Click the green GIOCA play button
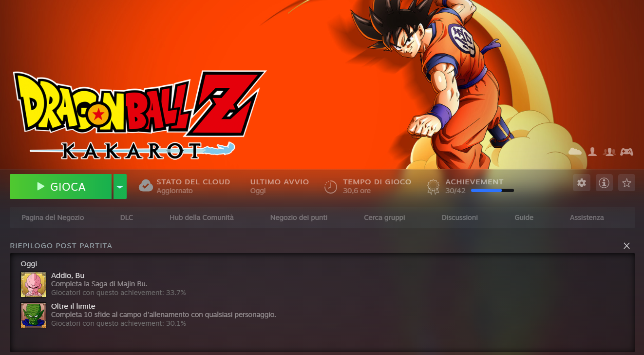 click(x=60, y=186)
